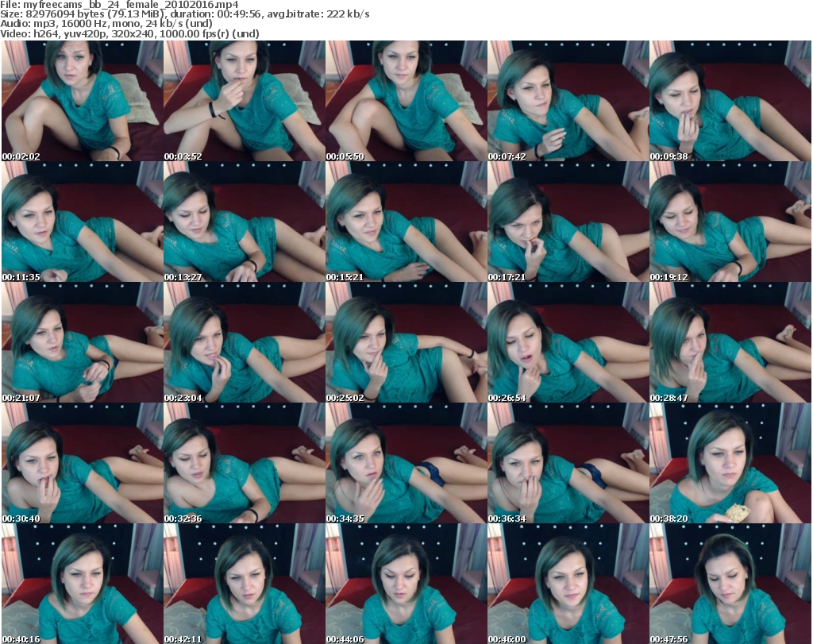This screenshot has width=813, height=644.
Task: Pick the 00:23:04 video frame
Action: (245, 343)
